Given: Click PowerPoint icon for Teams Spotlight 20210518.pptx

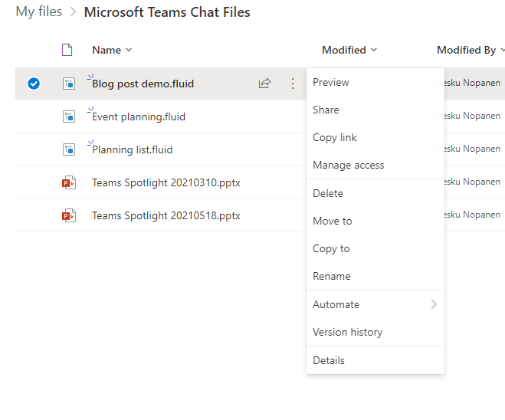Looking at the screenshot, I should (69, 215).
